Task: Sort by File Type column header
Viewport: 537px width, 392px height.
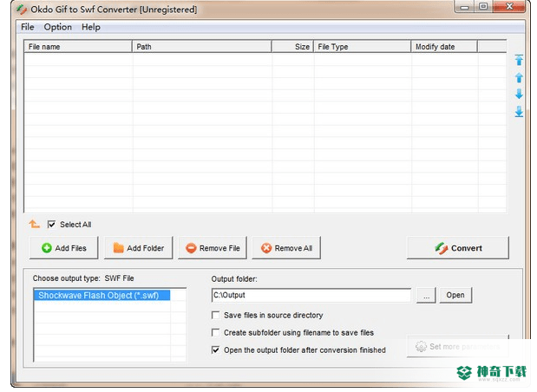Action: click(363, 47)
